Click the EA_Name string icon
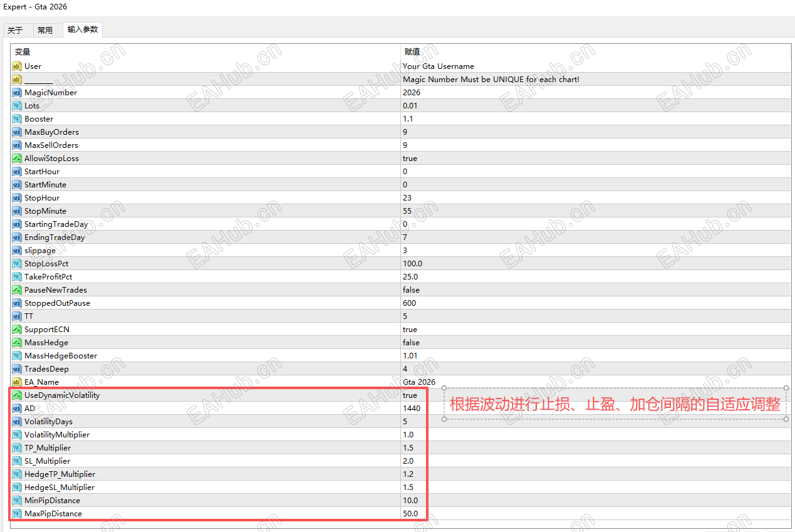Viewport: 795px width, 532px height. [x=17, y=382]
